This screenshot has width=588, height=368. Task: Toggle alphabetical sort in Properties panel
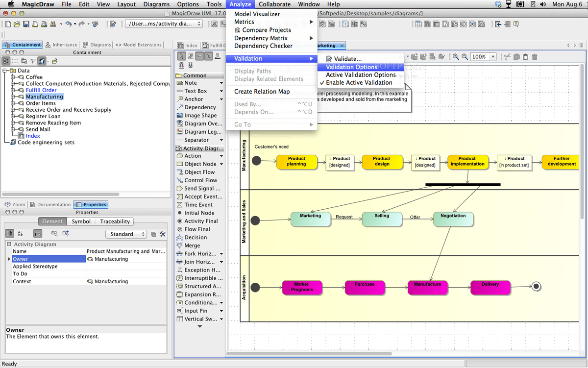(21, 234)
